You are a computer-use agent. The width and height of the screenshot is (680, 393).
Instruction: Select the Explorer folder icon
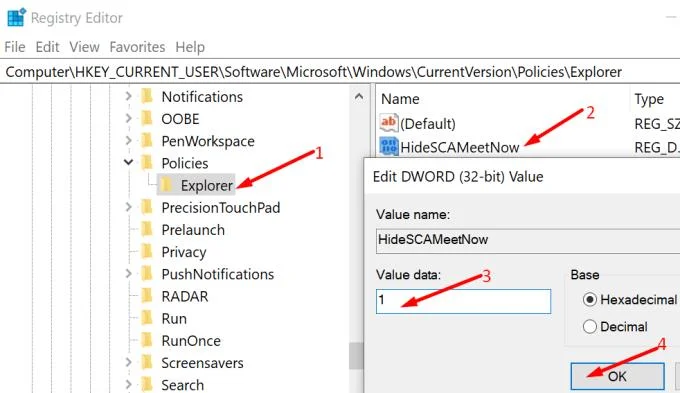(166, 185)
